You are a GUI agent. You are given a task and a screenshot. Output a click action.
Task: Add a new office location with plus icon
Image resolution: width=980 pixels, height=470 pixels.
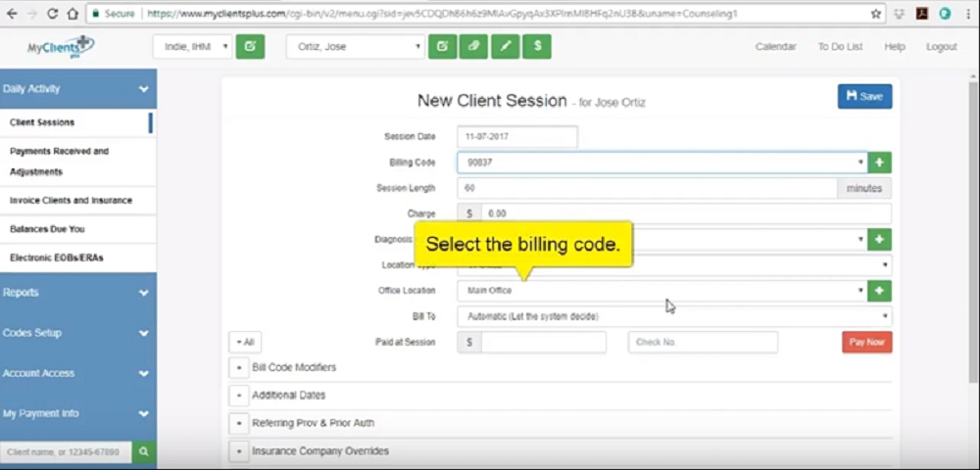(x=879, y=291)
